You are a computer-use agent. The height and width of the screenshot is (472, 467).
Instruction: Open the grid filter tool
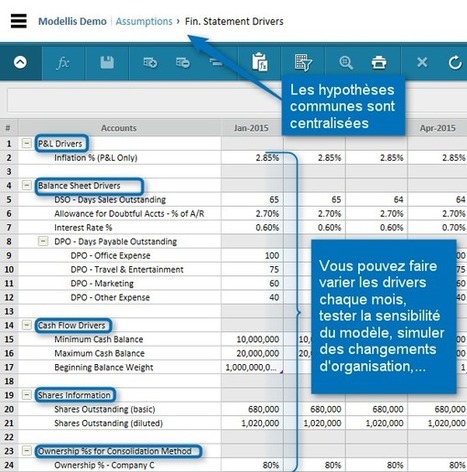pos(303,63)
